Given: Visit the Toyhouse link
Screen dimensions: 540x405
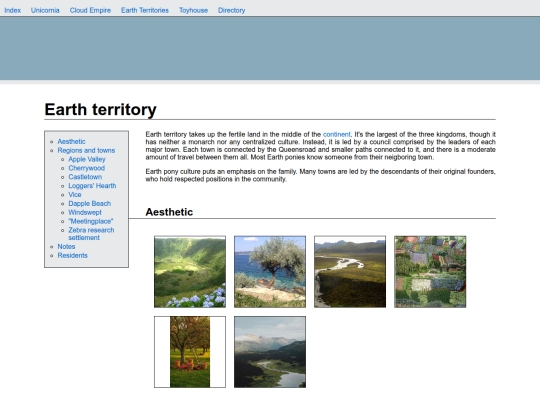Looking at the screenshot, I should [x=193, y=10].
